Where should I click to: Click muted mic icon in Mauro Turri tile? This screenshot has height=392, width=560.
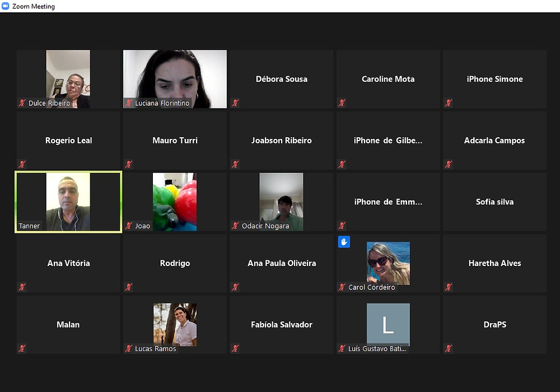click(129, 165)
